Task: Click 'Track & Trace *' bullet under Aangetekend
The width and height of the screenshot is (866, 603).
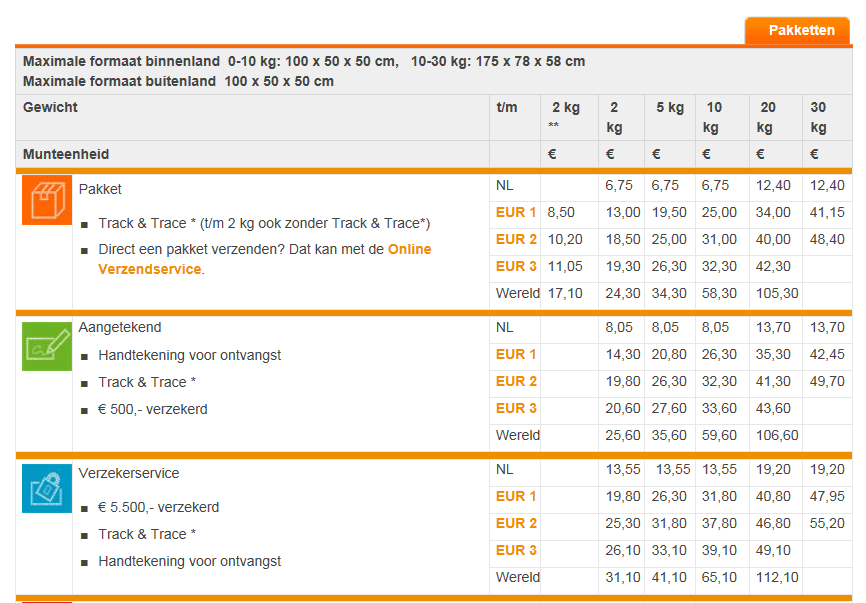Action: tap(147, 383)
